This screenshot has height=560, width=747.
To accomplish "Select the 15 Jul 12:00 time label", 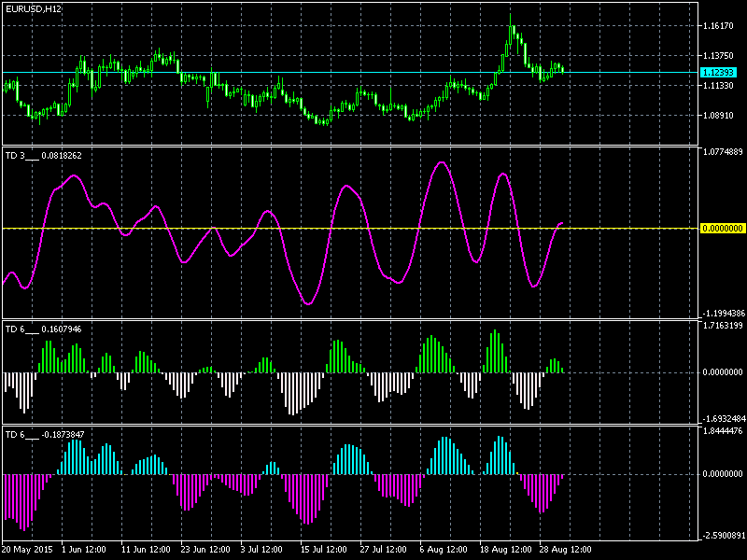I will 323,550.
